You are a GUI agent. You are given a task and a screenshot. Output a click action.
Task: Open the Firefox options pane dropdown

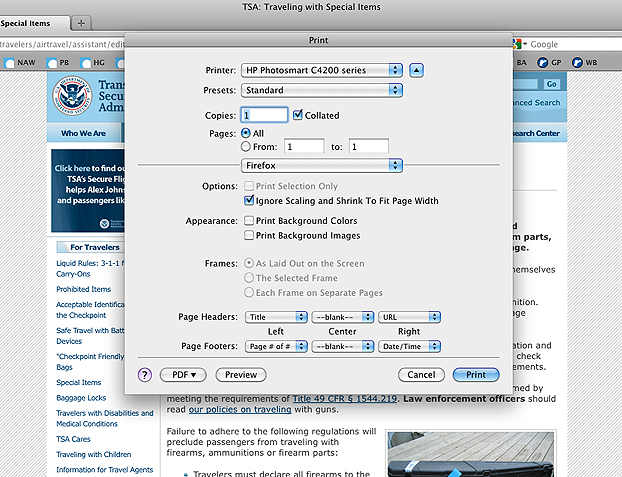(x=322, y=165)
